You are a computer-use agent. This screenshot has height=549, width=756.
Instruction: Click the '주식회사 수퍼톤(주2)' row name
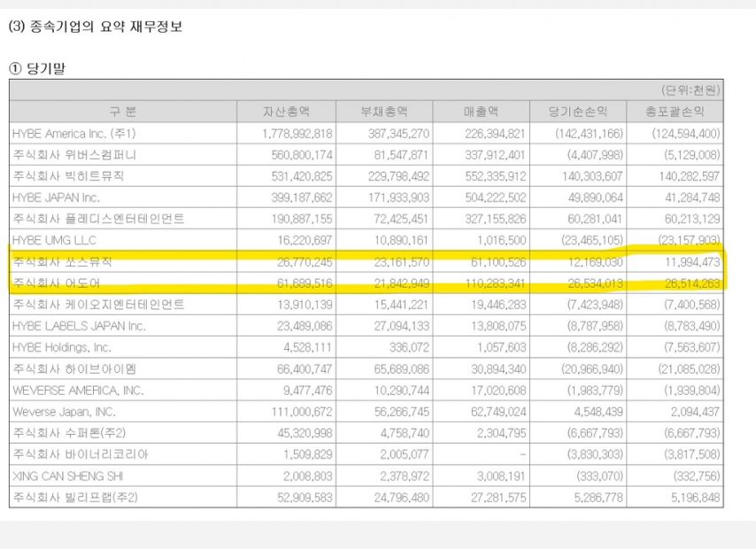pyautogui.click(x=69, y=433)
